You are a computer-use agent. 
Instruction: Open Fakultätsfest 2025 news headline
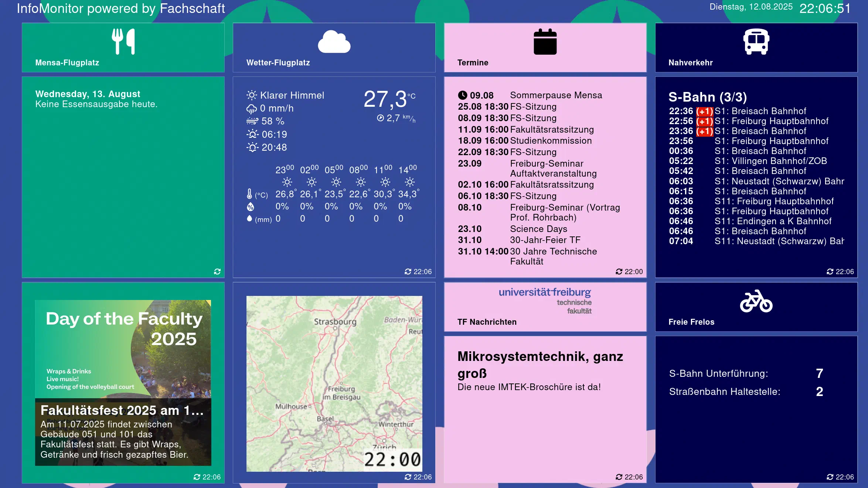(122, 410)
